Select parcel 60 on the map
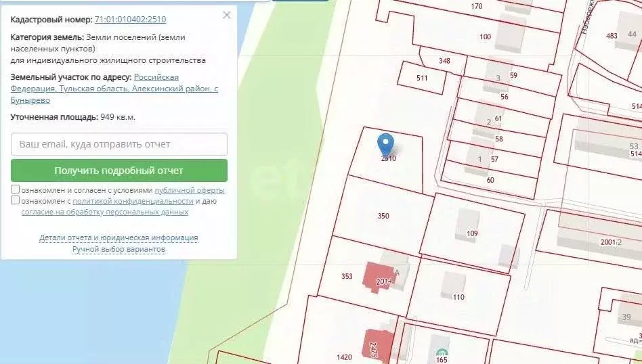642x364 pixels. (490, 180)
